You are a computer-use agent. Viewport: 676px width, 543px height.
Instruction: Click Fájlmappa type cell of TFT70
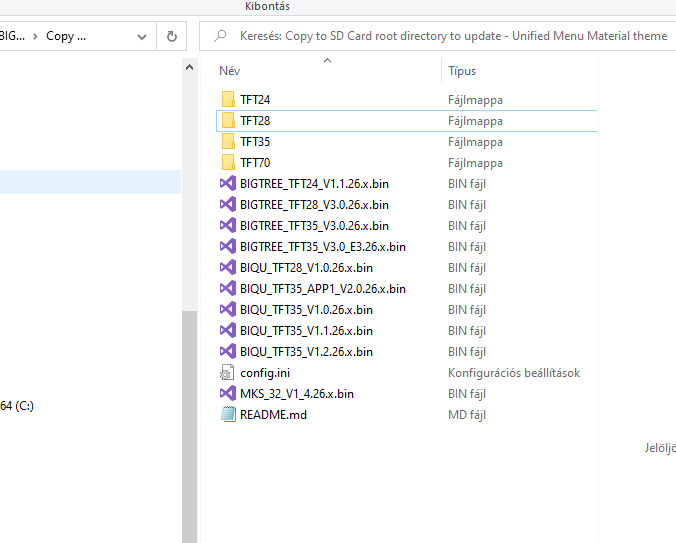[x=475, y=163]
